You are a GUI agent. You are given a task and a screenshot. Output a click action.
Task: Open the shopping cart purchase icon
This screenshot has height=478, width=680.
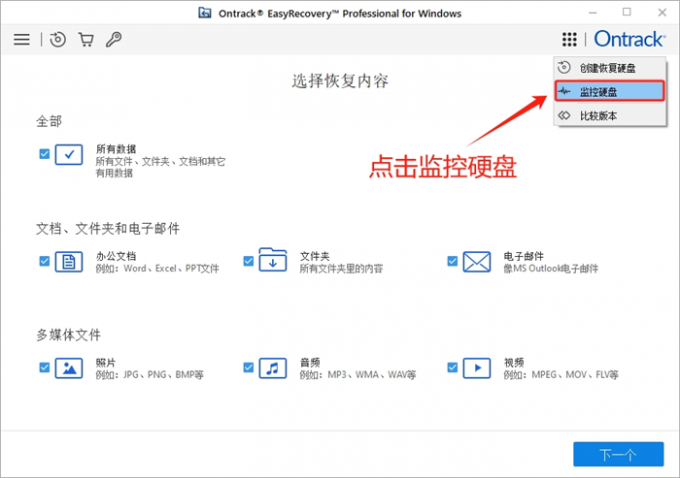86,39
